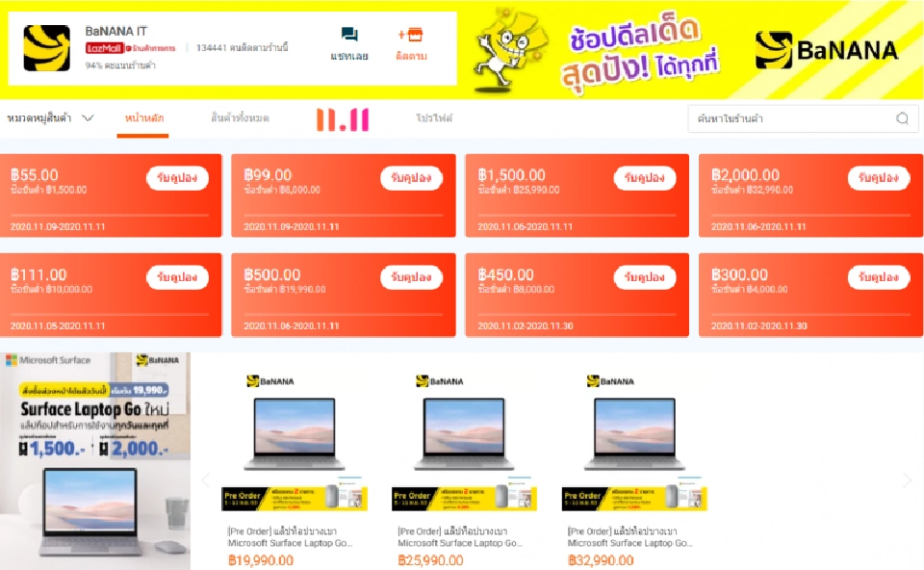This screenshot has width=924, height=570.
Task: Collect the ฿2,000.00 coupon
Action: (878, 178)
